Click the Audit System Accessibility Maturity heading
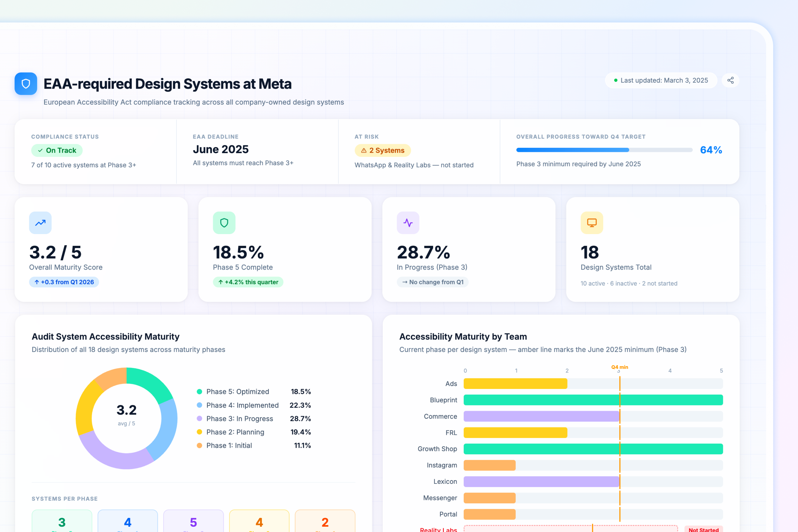Viewport: 798px width, 532px height. (106, 337)
